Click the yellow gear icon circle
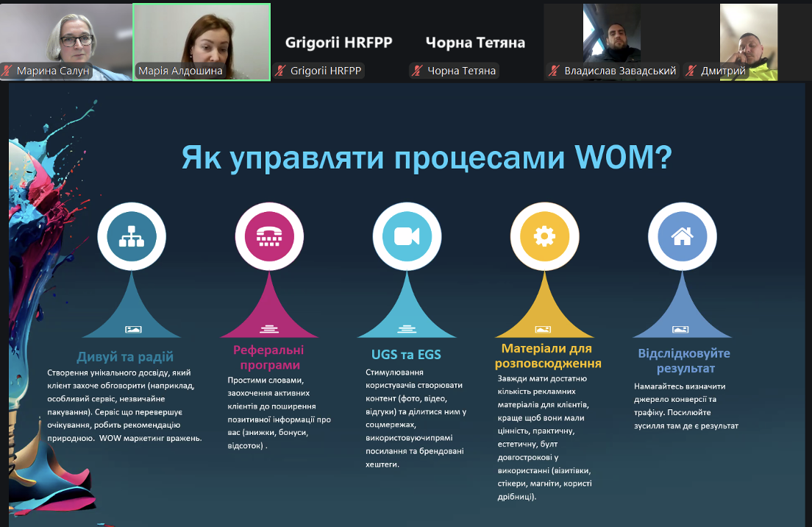This screenshot has height=527, width=812. point(544,236)
